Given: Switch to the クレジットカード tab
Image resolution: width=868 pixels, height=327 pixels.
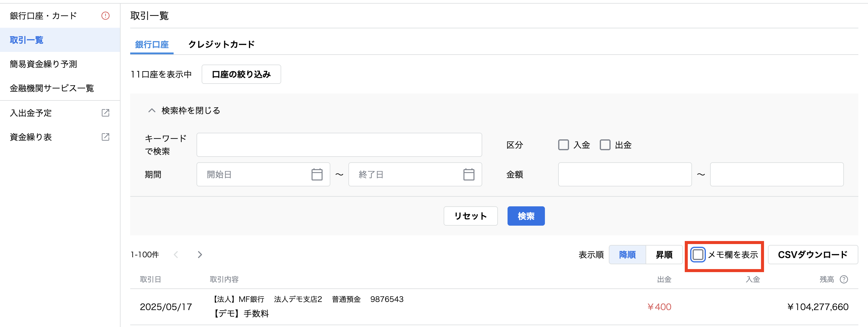Looking at the screenshot, I should [x=222, y=45].
